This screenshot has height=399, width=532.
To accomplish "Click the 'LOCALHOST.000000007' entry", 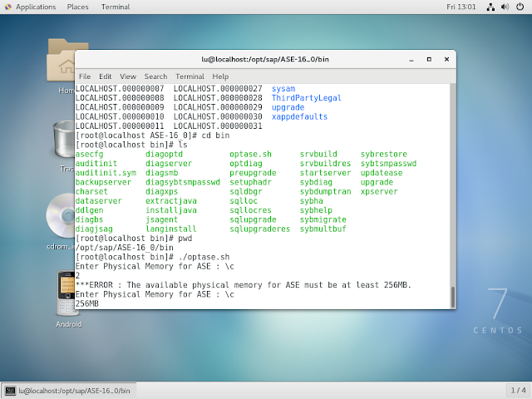I will (120, 89).
